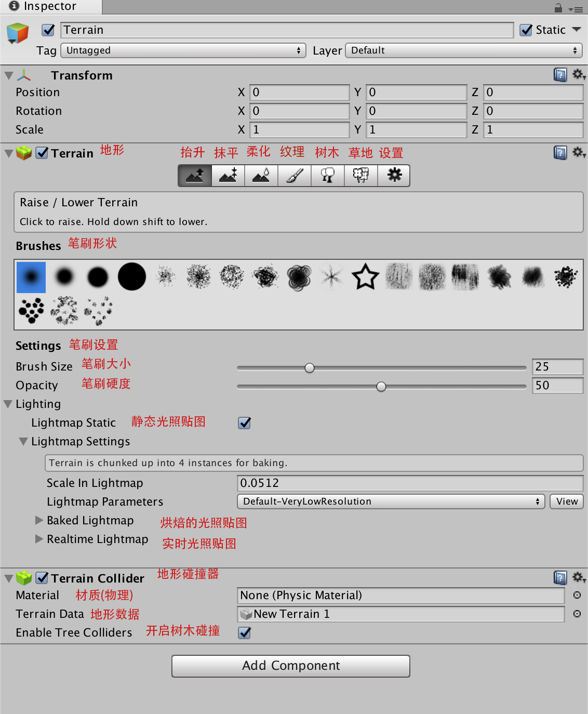Adjust the Opacity slider
Viewport: 588px width, 714px height.
[382, 387]
